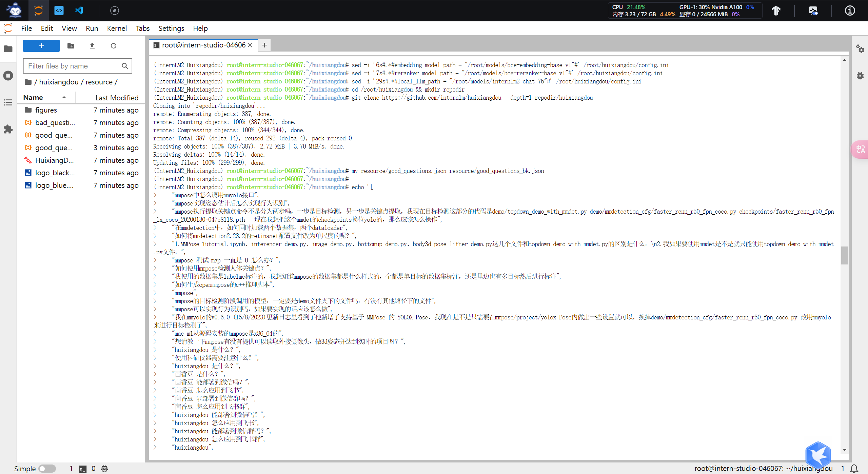868x474 pixels.
Task: Open the Running Terminals and Kernels panel
Action: coord(8,76)
